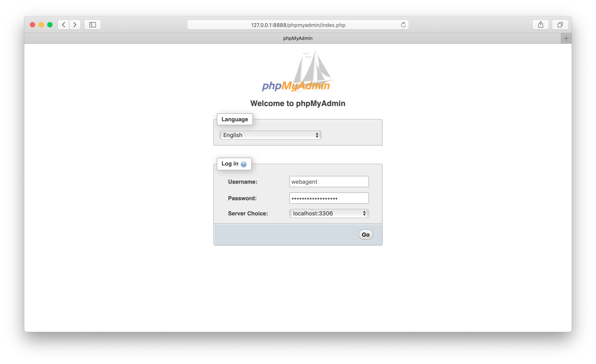Click the red close window button
Screen dimensions: 596x364
(32, 25)
